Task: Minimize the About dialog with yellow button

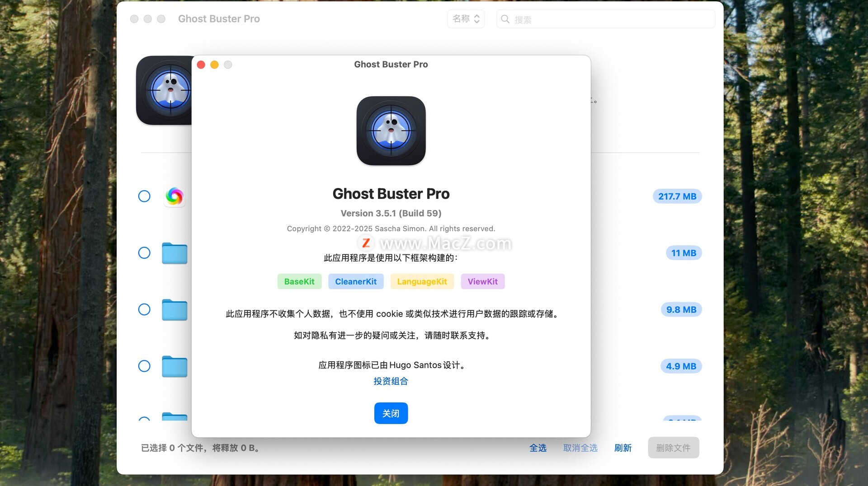Action: pyautogui.click(x=215, y=65)
